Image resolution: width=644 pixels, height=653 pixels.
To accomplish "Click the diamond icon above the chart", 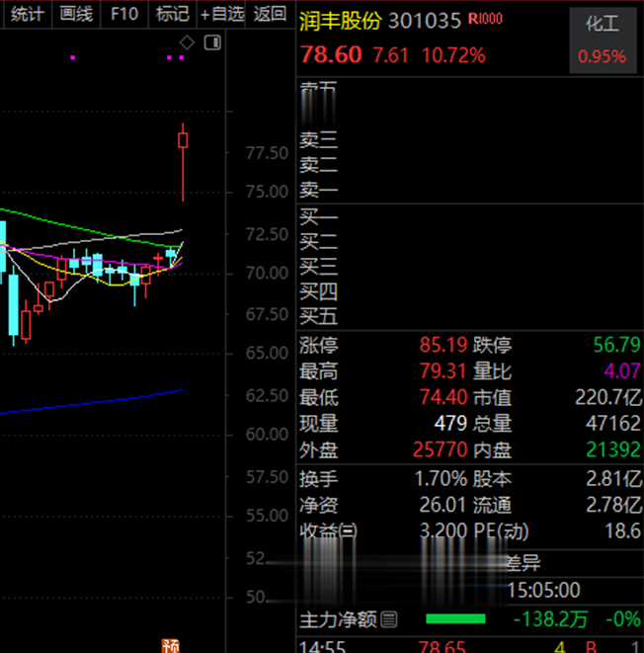I will tap(187, 42).
